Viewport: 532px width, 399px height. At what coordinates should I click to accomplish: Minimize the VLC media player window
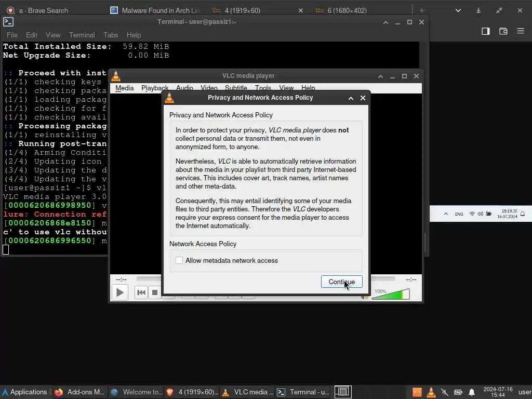[x=393, y=76]
